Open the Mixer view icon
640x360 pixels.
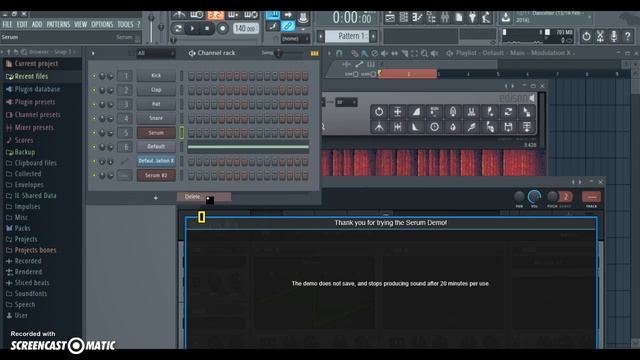point(445,17)
